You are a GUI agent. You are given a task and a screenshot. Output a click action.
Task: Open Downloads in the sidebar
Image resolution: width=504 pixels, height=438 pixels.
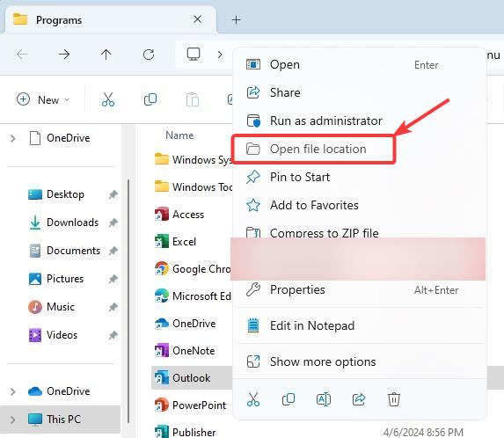tap(64, 223)
